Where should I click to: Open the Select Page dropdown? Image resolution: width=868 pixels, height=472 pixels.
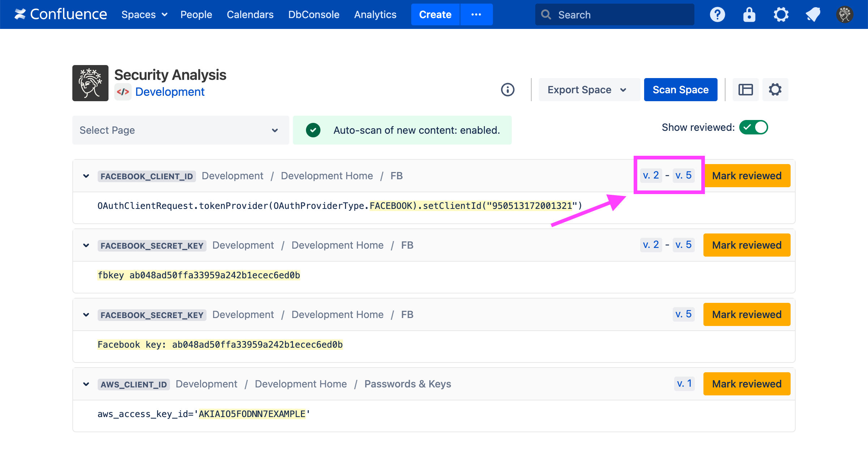click(x=180, y=130)
